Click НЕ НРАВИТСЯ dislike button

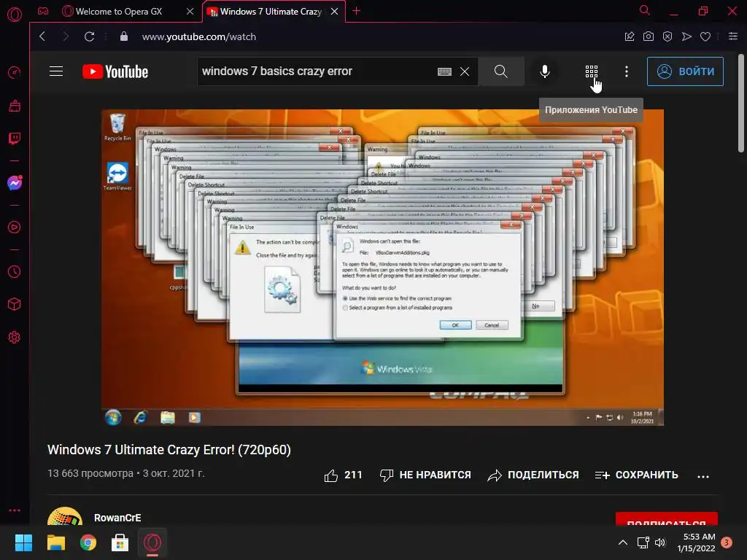425,475
